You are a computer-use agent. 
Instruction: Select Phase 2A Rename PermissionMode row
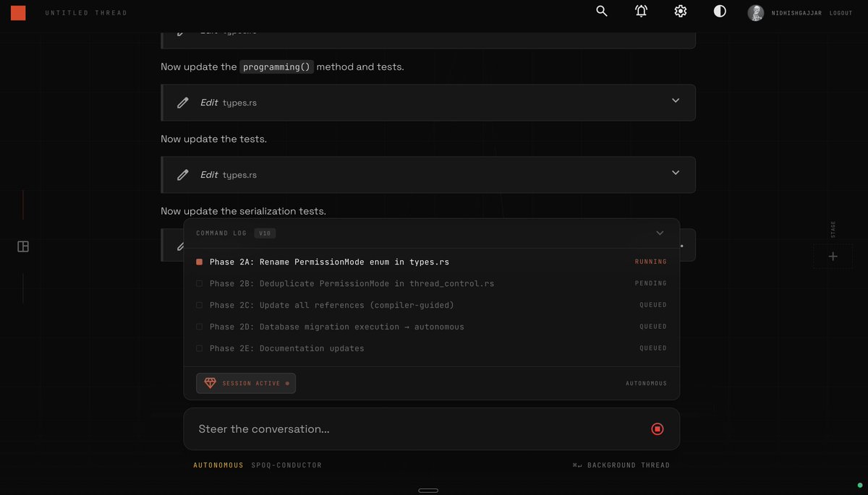coord(431,262)
